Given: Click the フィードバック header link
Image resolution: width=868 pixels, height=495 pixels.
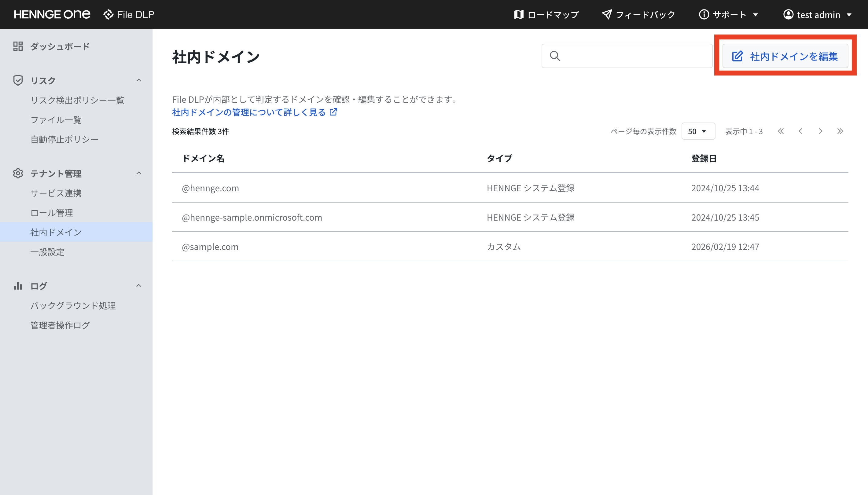Looking at the screenshot, I should [638, 15].
